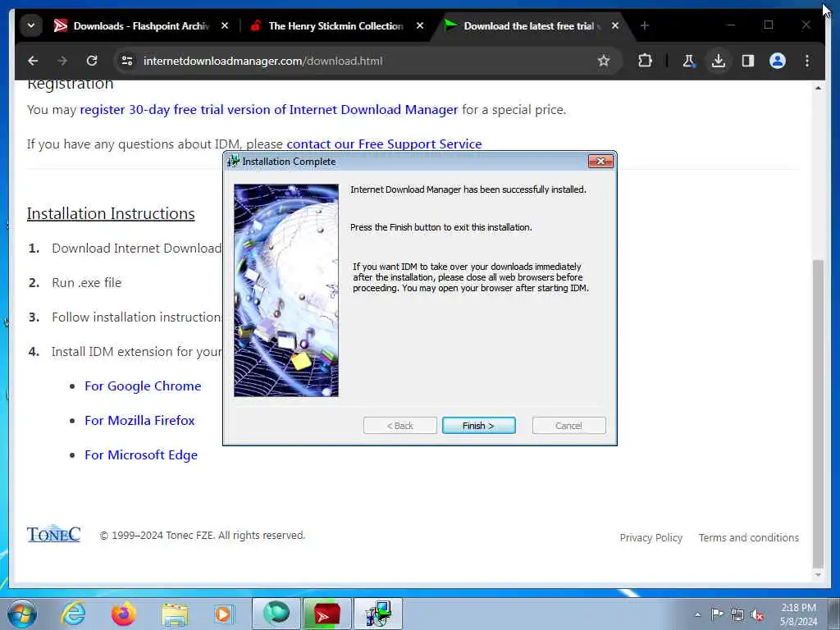Open contact our Free Support Service link

click(x=384, y=144)
